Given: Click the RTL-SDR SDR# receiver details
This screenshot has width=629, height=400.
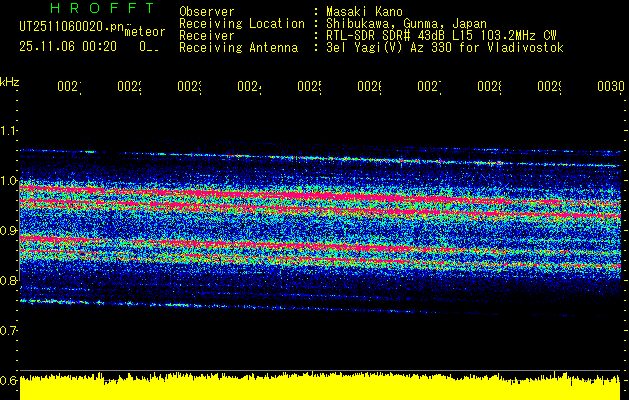Looking at the screenshot, I should click(441, 36).
